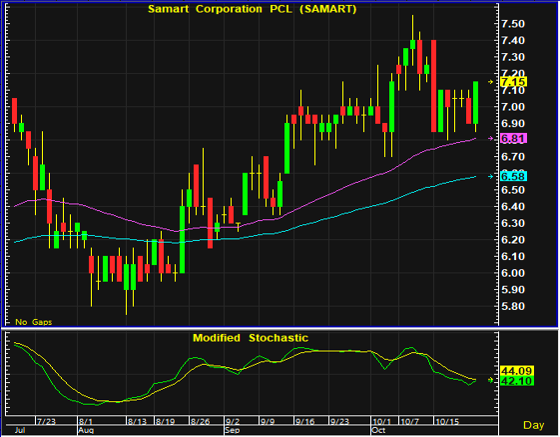
Task: Click the magenta 6.81 moving average label
Action: tap(513, 139)
